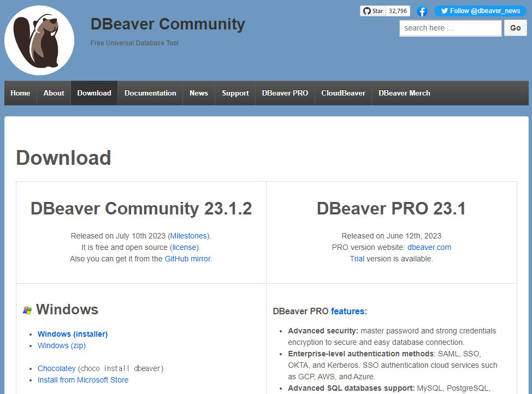
Task: Click the Windows logo icon beside heading
Action: (27, 310)
